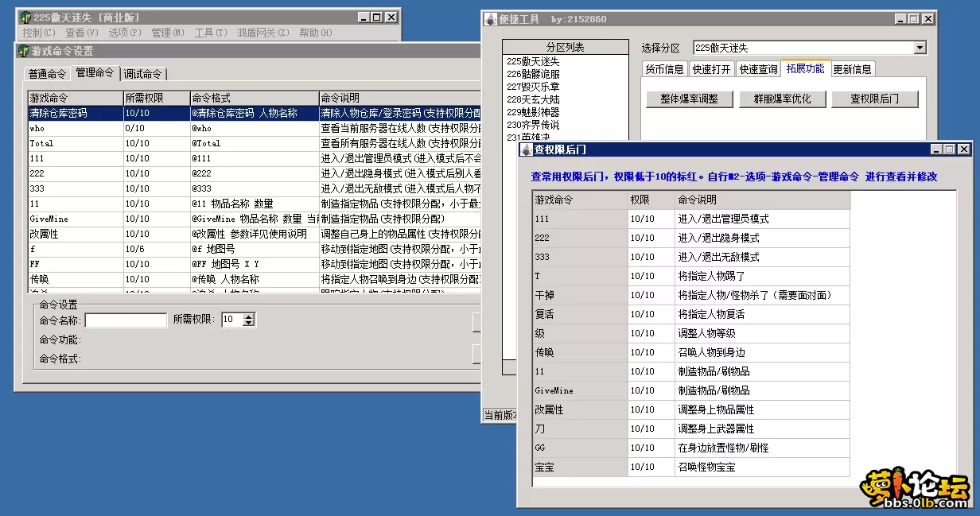Select the 复活 command row
The width and height of the screenshot is (980, 516).
click(691, 314)
